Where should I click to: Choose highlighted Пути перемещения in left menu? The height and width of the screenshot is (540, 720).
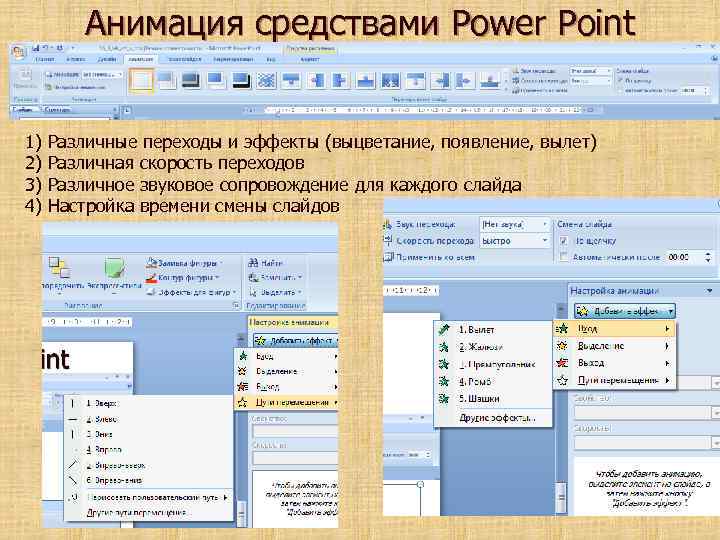(x=287, y=402)
